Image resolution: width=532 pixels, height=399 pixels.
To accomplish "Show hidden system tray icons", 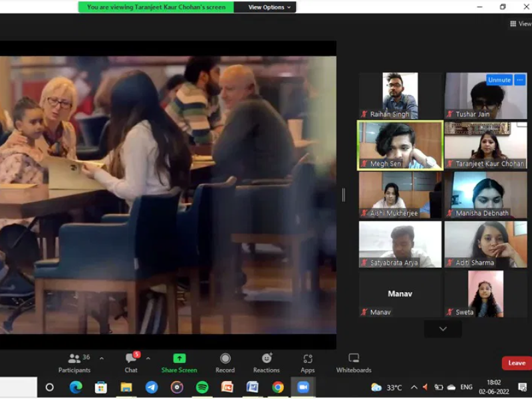I will (414, 387).
